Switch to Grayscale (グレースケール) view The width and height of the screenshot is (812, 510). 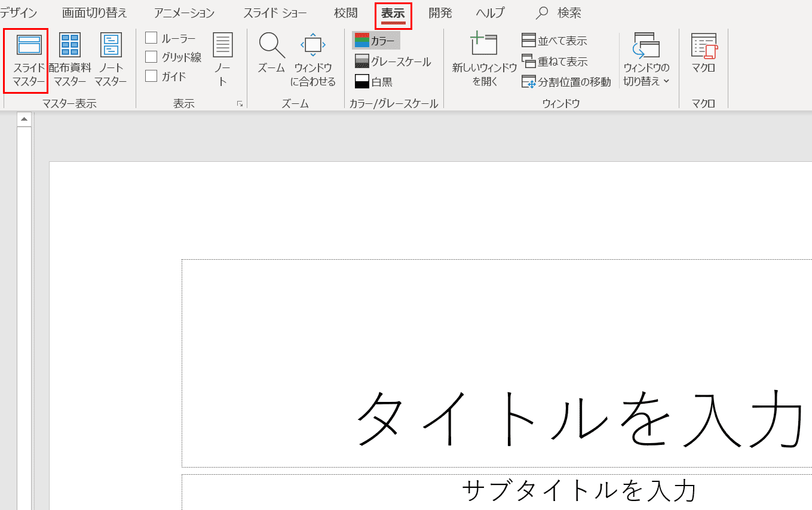tap(393, 62)
